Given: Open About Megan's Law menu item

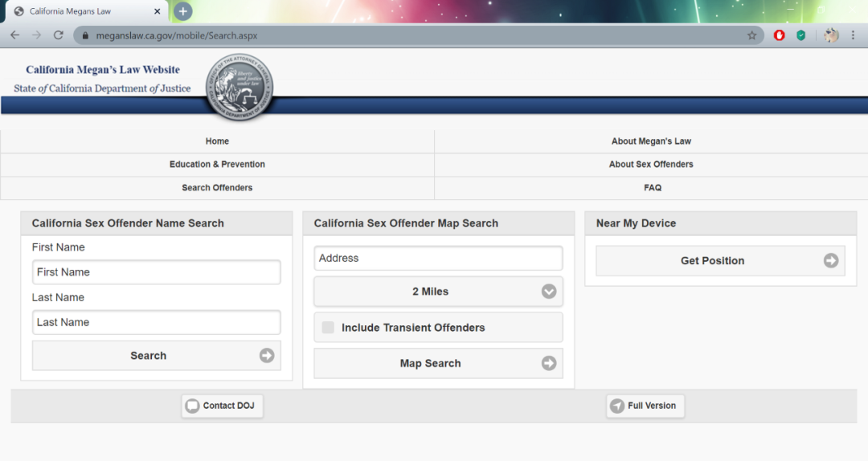Looking at the screenshot, I should point(651,141).
